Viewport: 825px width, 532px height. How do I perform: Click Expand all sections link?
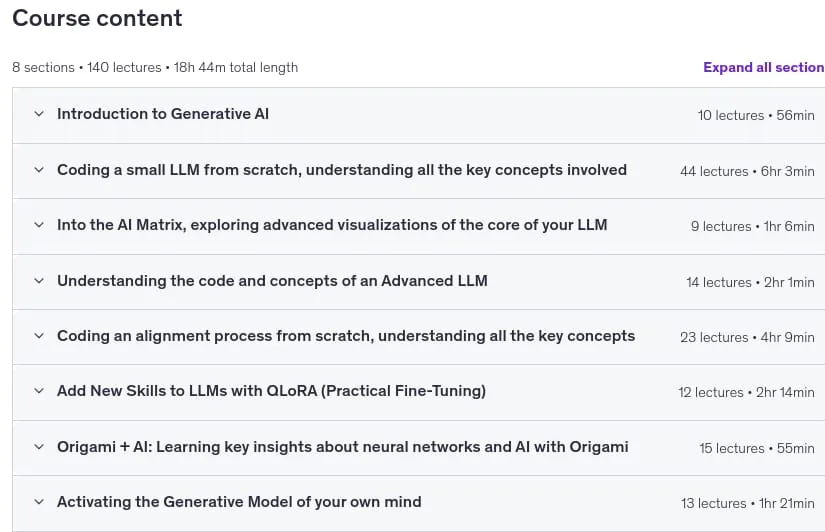(763, 67)
